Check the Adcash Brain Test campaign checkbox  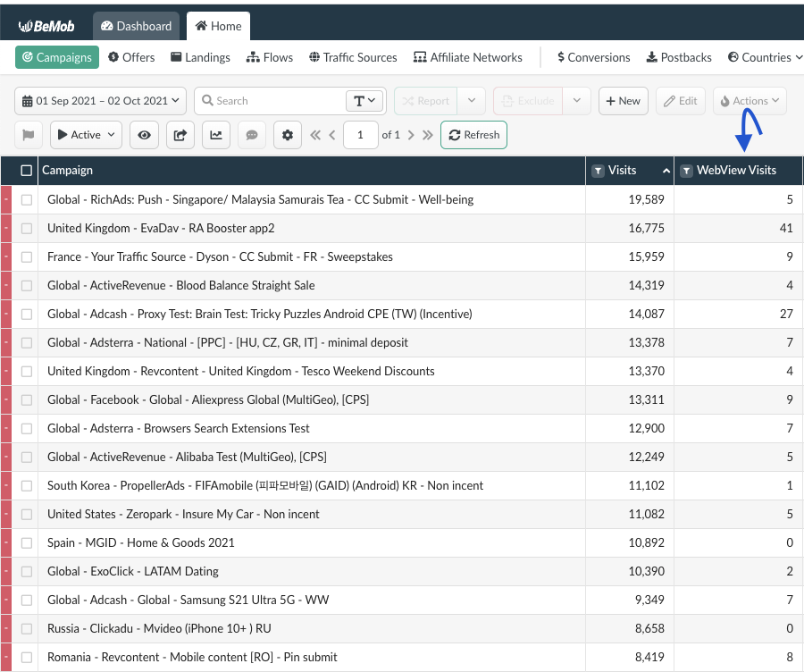click(x=27, y=315)
